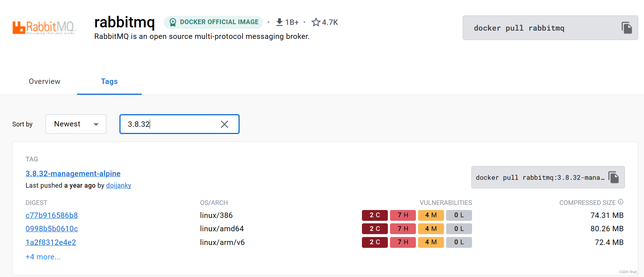Click the docker pull rabbitmq:3.8.32-mana… command text
Screen dimensions: 644x277
click(540, 178)
